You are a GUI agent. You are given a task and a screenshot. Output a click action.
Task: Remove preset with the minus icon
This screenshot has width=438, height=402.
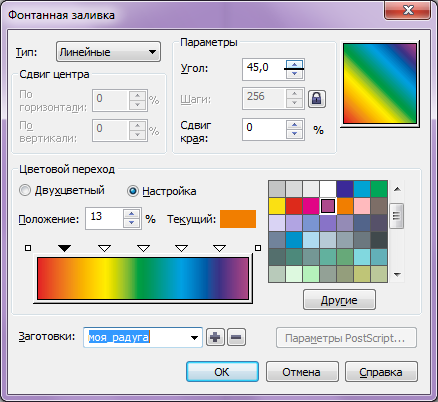coord(236,337)
